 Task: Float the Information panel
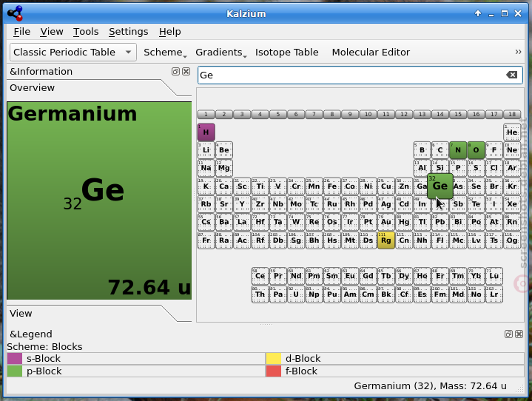point(175,71)
